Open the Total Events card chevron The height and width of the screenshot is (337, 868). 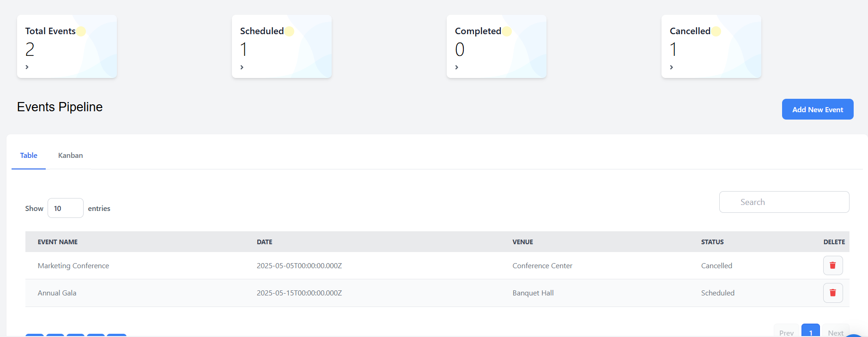pos(27,67)
